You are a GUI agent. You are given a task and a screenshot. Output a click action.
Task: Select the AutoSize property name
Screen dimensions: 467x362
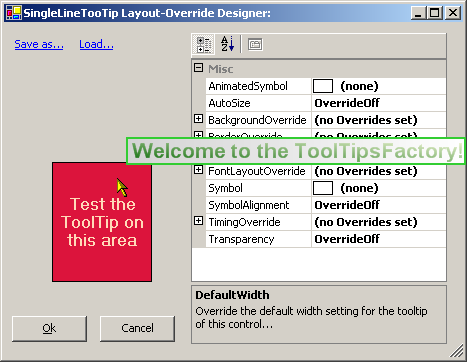click(x=229, y=103)
